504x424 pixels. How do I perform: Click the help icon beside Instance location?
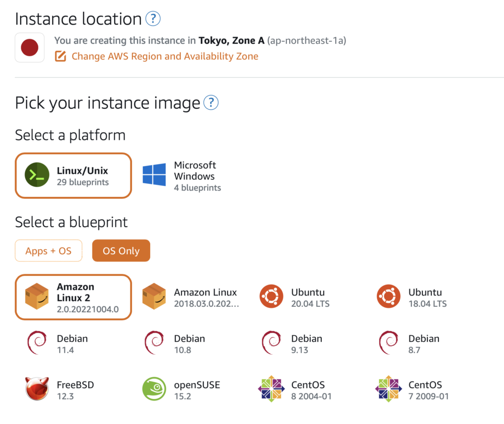[x=153, y=19]
